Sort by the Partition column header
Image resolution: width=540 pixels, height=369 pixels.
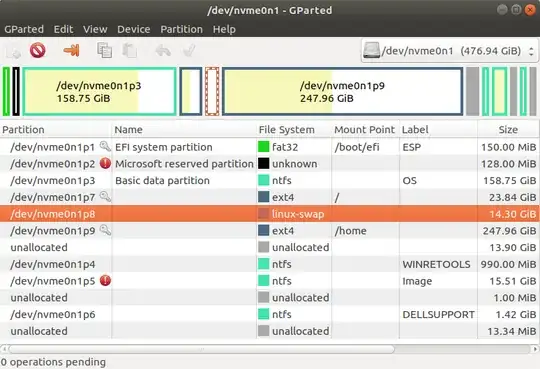(56, 130)
